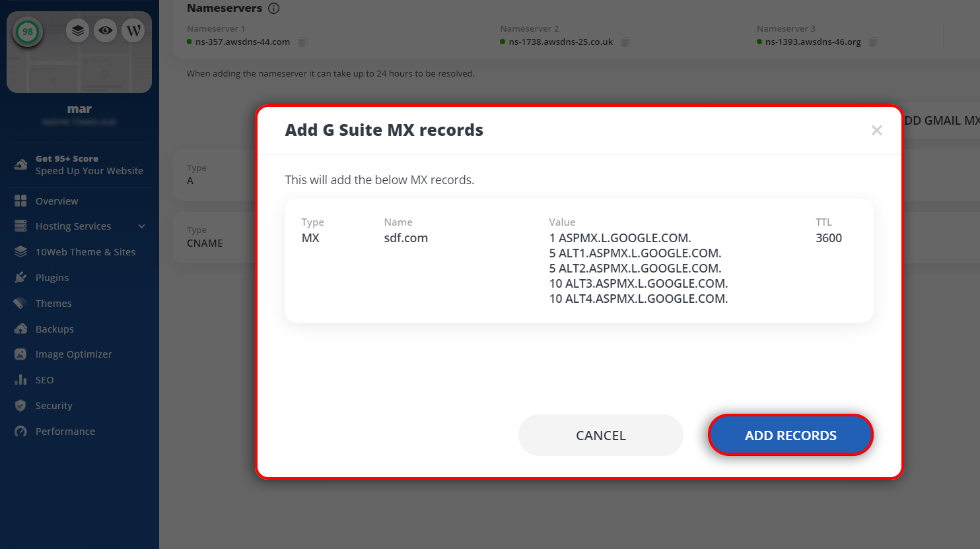The height and width of the screenshot is (549, 980).
Task: Copy Nameserver 1 address
Action: 302,42
